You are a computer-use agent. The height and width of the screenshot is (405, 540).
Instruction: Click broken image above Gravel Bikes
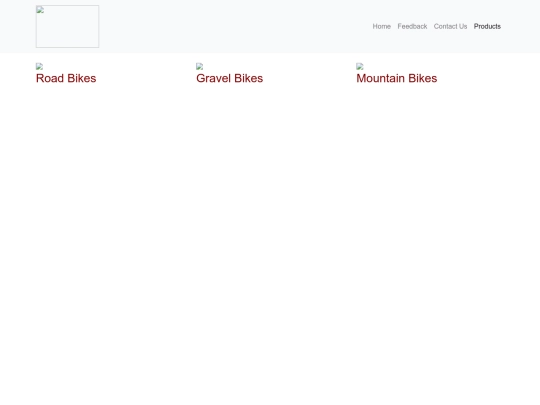click(x=199, y=66)
